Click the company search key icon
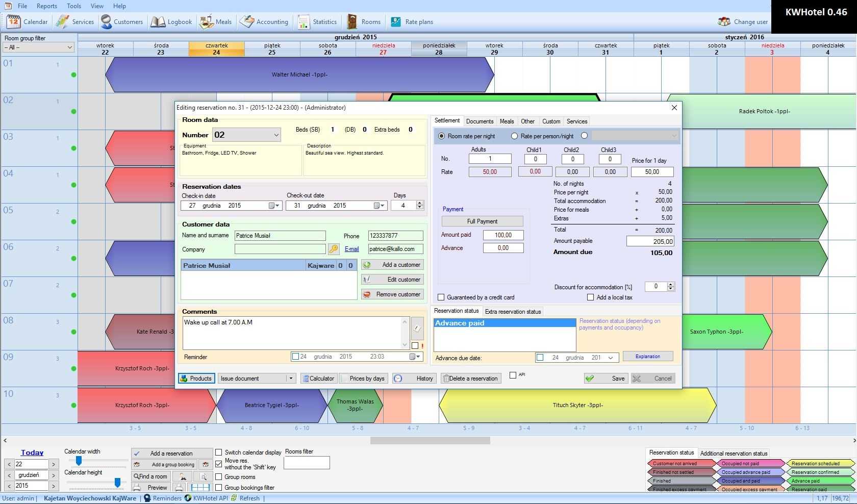Image resolution: width=857 pixels, height=504 pixels. (x=334, y=249)
